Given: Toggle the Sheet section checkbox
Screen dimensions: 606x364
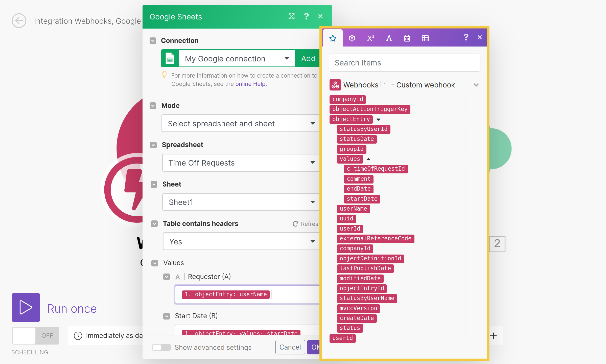Looking at the screenshot, I should 154,185.
